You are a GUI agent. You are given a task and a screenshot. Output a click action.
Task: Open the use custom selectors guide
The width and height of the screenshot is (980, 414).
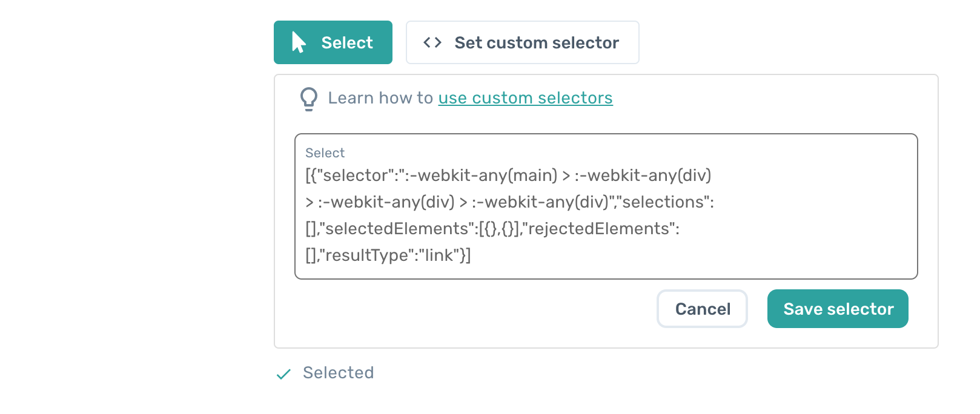click(525, 98)
